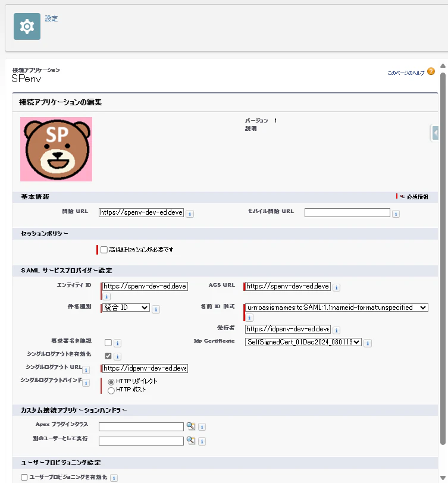448x483 pixels.
Task: Click the scrollbar down arrow
Action: click(443, 478)
